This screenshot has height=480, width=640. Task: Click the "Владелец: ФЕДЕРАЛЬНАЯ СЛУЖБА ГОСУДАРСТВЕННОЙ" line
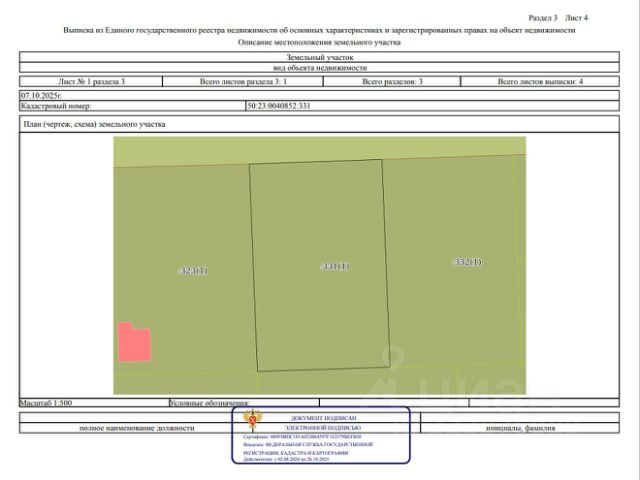click(x=308, y=444)
